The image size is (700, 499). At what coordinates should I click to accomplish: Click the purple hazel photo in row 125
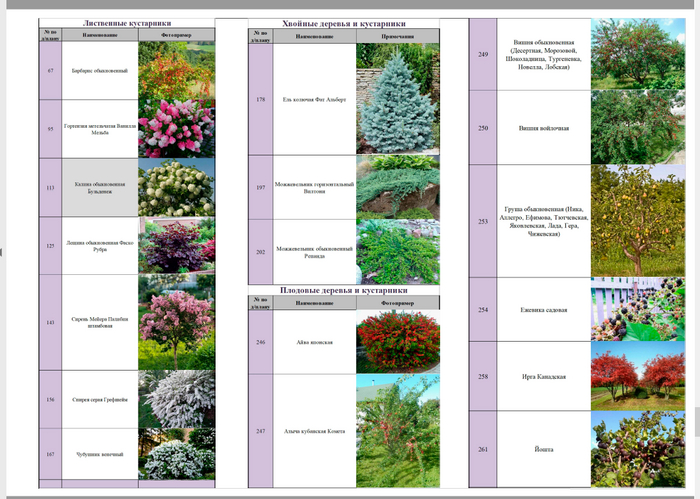pos(177,246)
